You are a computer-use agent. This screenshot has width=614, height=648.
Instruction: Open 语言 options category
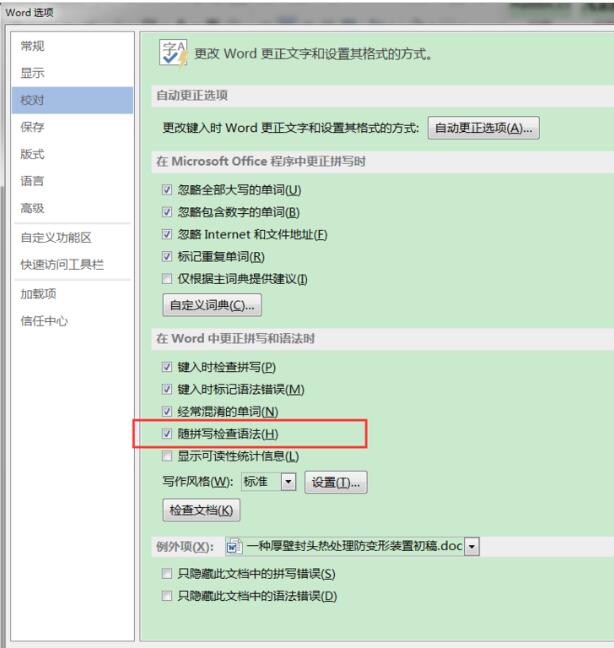72,181
